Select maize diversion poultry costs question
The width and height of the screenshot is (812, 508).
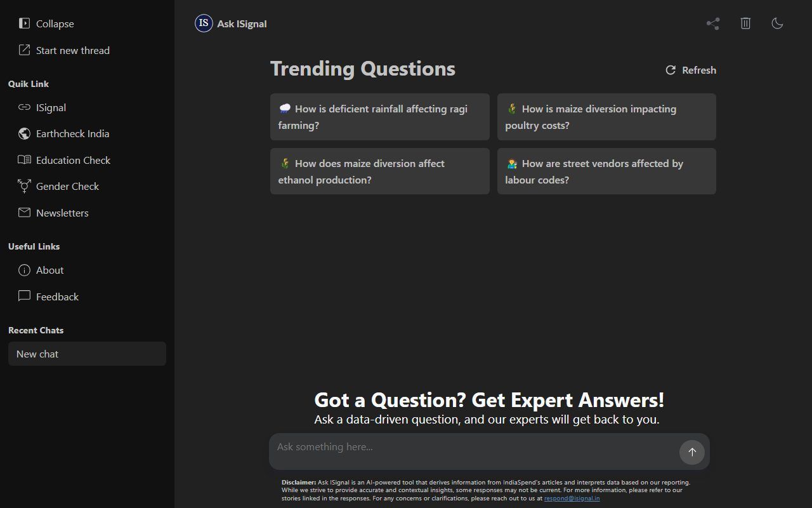606,117
